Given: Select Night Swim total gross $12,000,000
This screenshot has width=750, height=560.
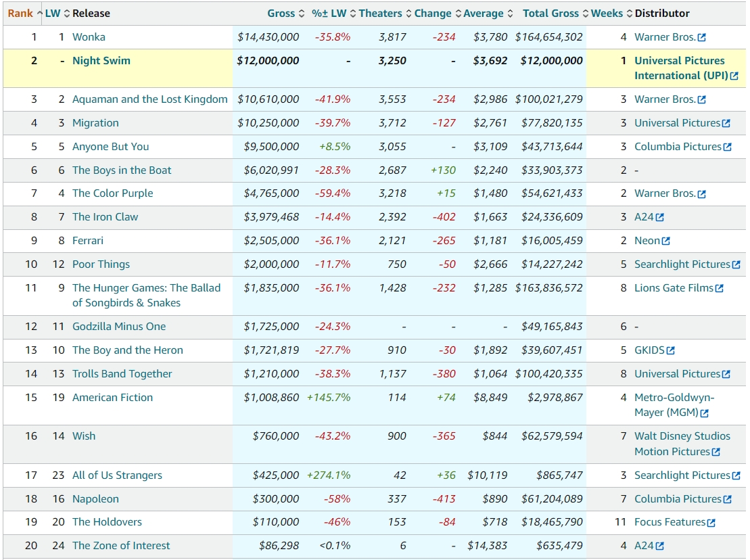Looking at the screenshot, I should [x=551, y=61].
